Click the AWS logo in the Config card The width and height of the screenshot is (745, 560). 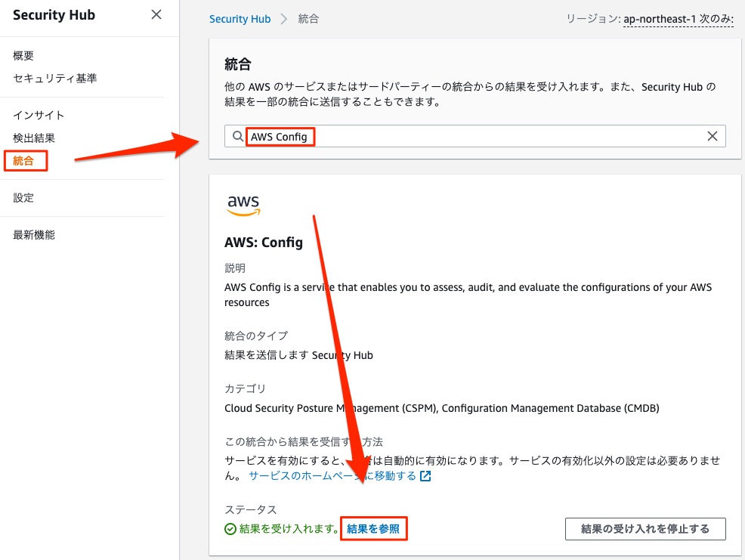(243, 206)
